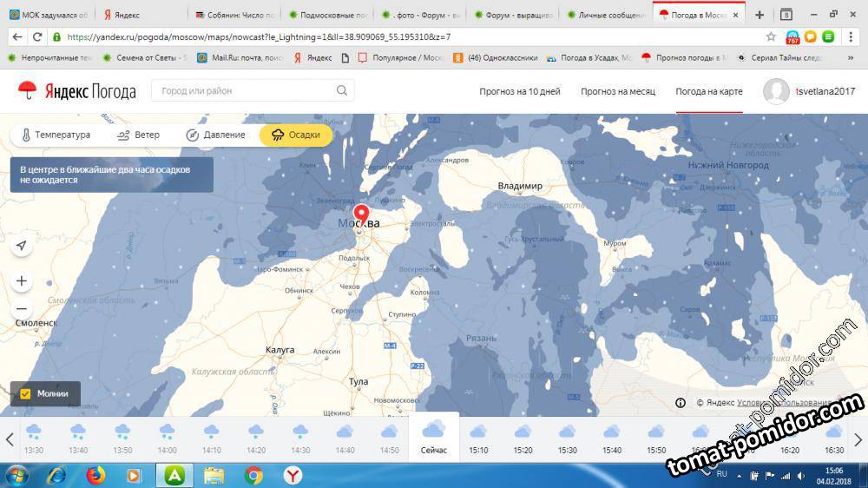Image resolution: width=868 pixels, height=488 pixels.
Task: Open the Погода в Усадах bookmark
Action: (x=588, y=57)
